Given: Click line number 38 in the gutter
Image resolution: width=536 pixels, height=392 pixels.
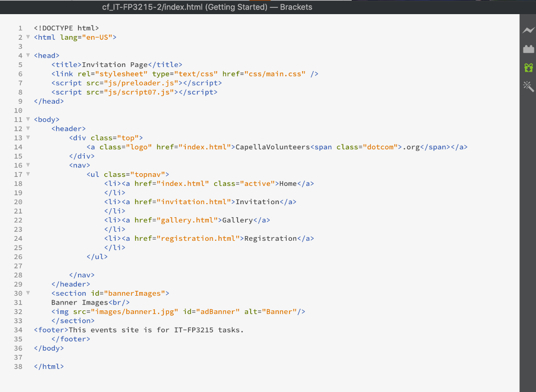Looking at the screenshot, I should 18,366.
